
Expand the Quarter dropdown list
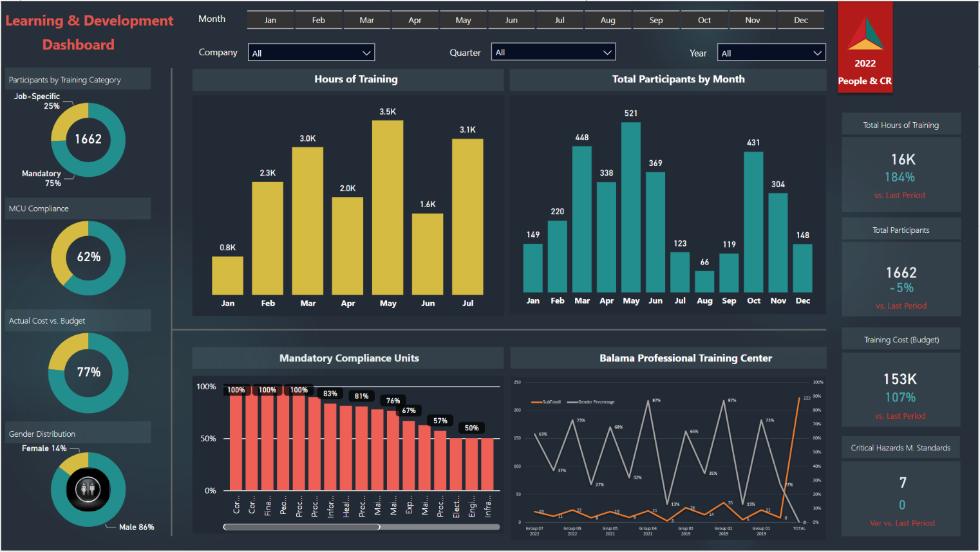(x=553, y=52)
